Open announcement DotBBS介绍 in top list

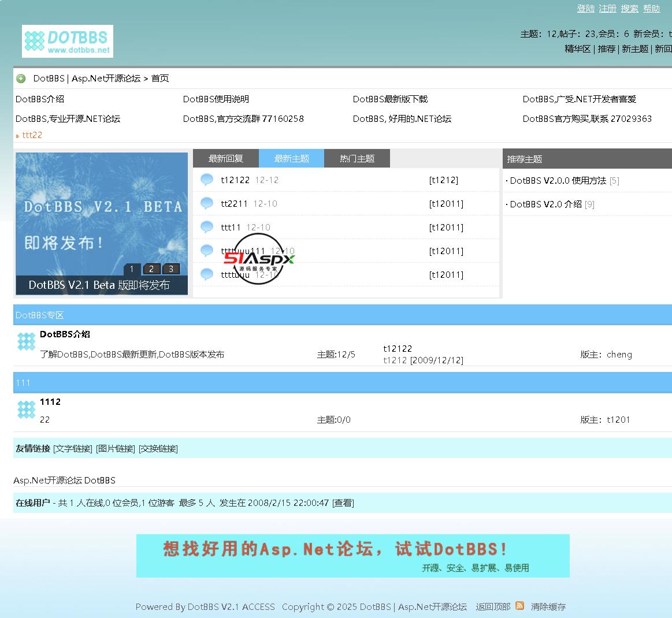coord(40,99)
